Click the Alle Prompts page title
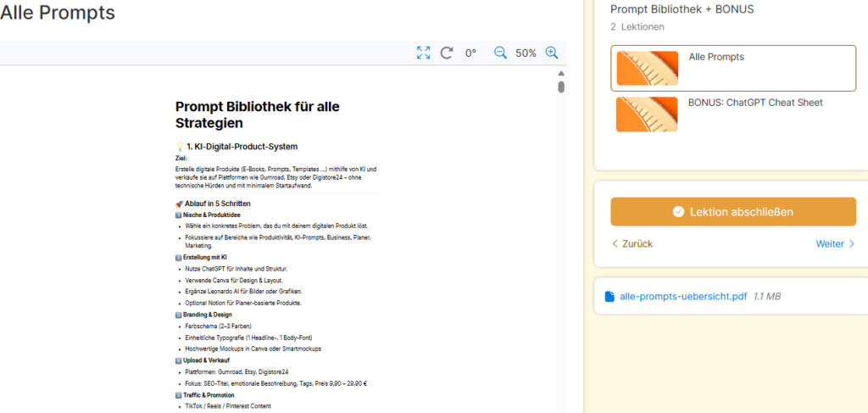Viewport: 868px width, 413px height. coord(58,12)
